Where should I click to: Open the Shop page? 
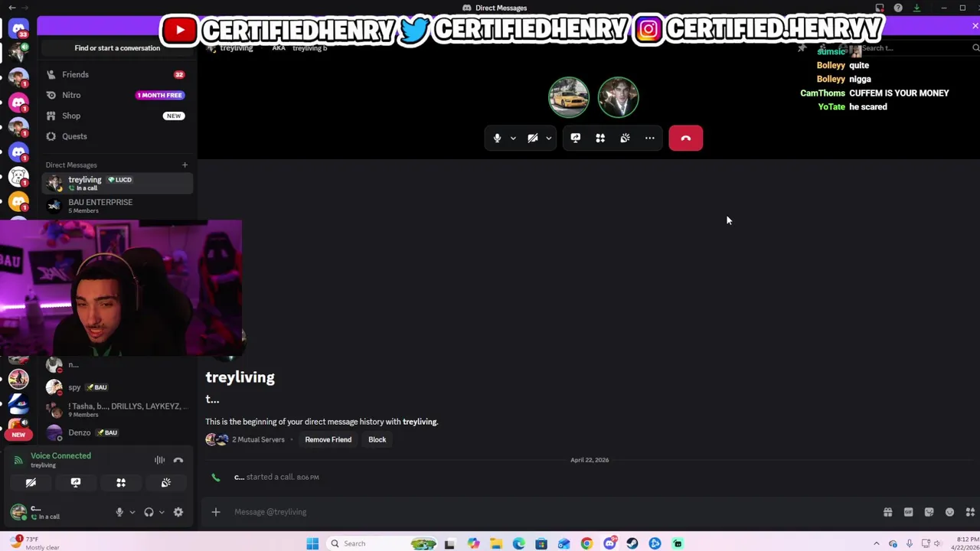coord(117,116)
